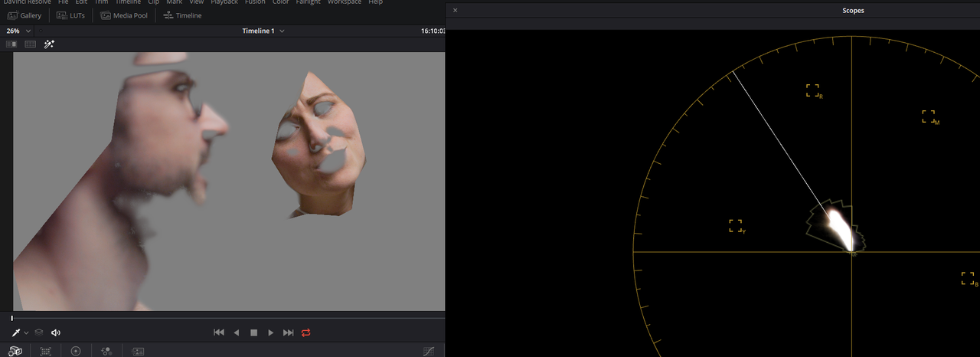
Task: Open the Camera Raw palette
Action: pyautogui.click(x=15, y=351)
